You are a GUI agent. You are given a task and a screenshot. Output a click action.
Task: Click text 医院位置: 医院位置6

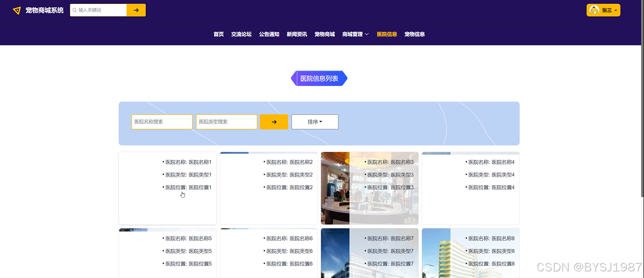[x=289, y=264]
